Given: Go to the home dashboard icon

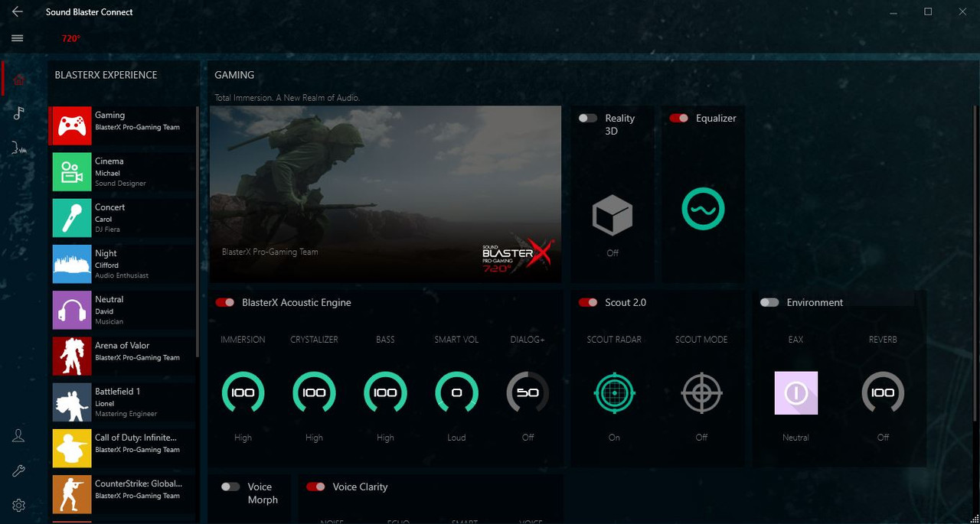Looking at the screenshot, I should pyautogui.click(x=19, y=80).
